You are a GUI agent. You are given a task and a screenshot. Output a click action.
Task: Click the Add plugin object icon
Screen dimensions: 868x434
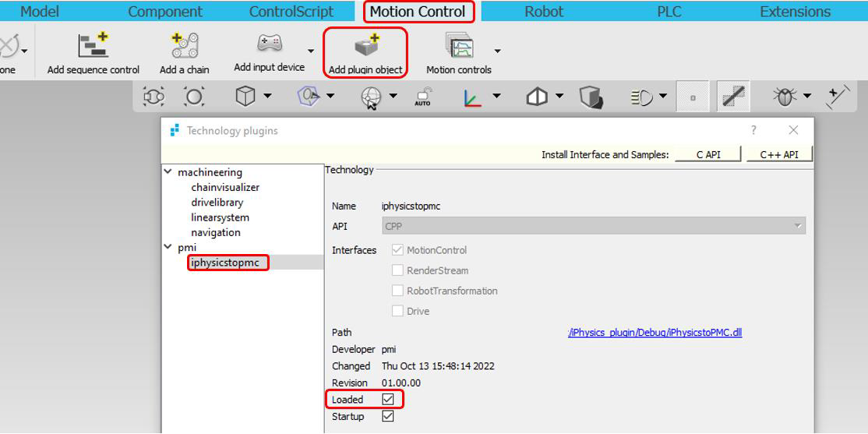(365, 46)
